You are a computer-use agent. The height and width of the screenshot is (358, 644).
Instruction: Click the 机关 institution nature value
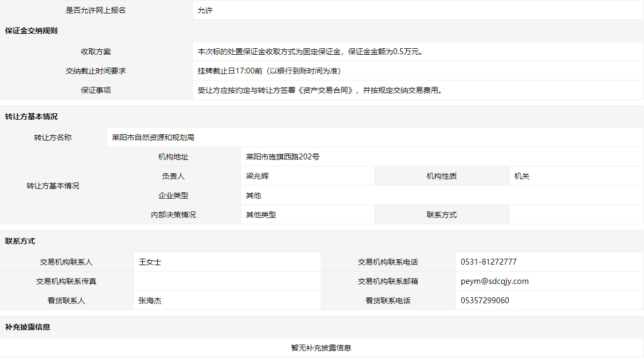[522, 176]
